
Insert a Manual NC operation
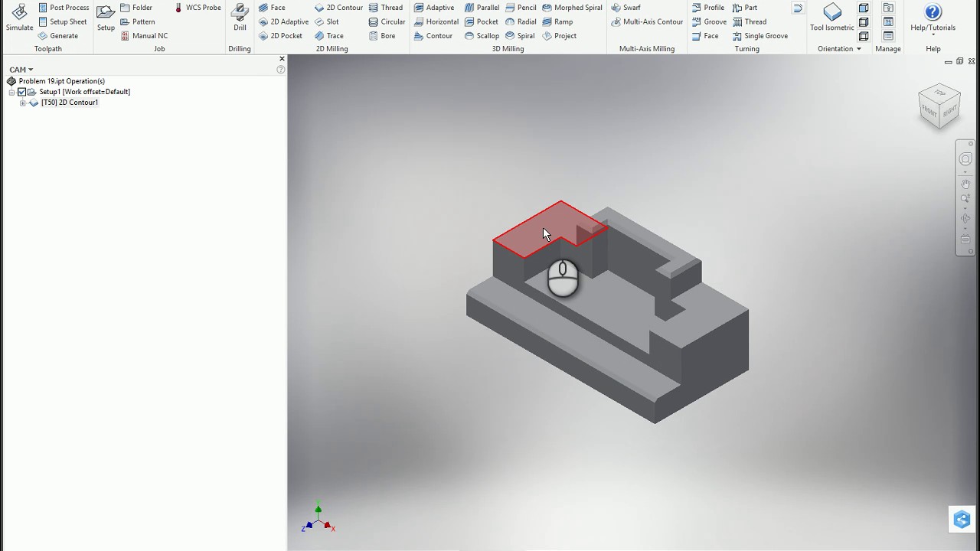coord(144,36)
